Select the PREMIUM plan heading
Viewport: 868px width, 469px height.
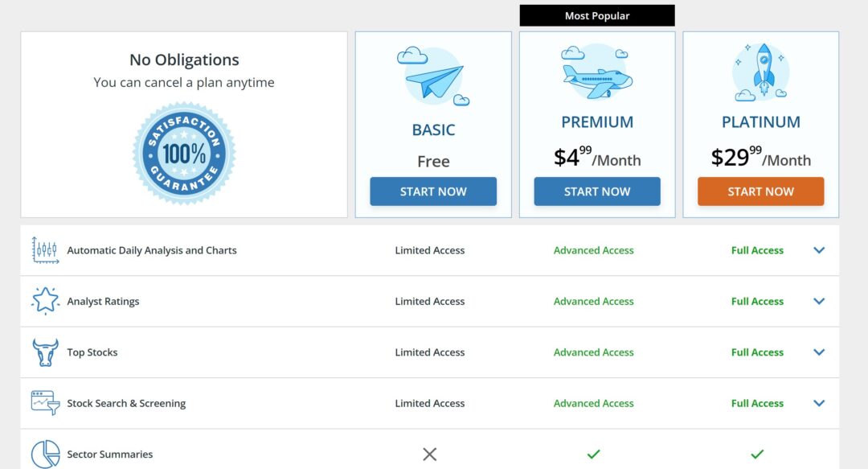tap(596, 121)
